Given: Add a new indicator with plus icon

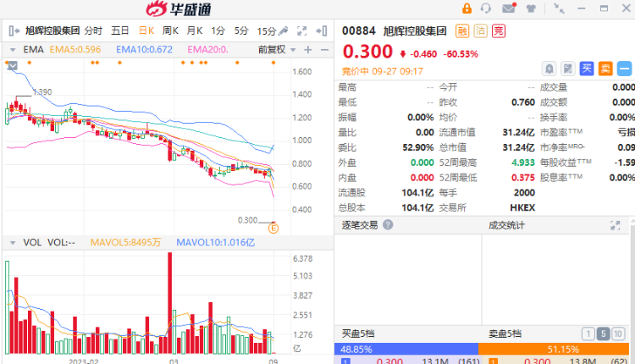Looking at the screenshot, I should click(308, 50).
